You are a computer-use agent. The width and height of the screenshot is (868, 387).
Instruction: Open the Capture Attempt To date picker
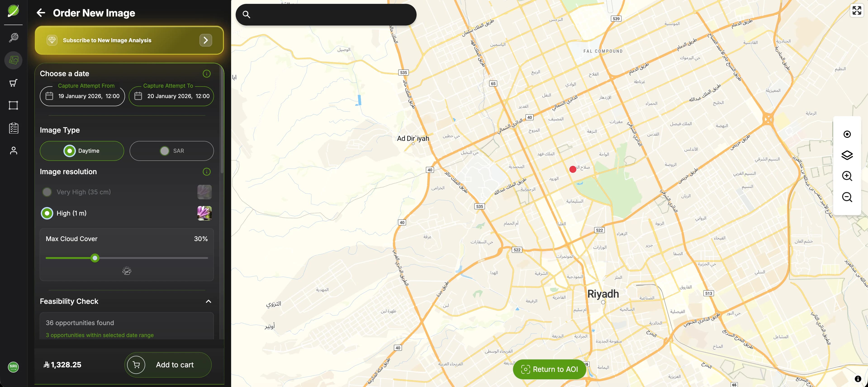point(171,96)
